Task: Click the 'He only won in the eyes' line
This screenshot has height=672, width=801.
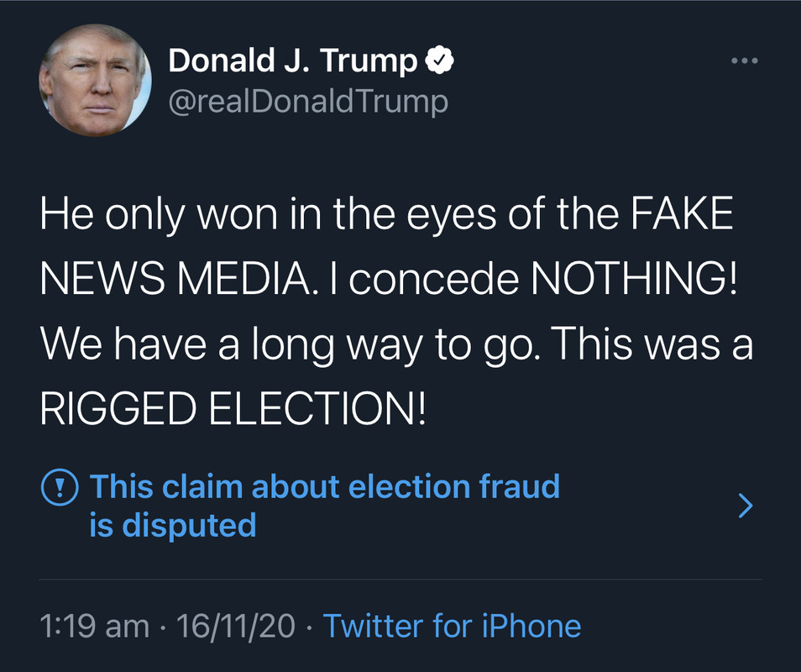Action: coord(268,215)
